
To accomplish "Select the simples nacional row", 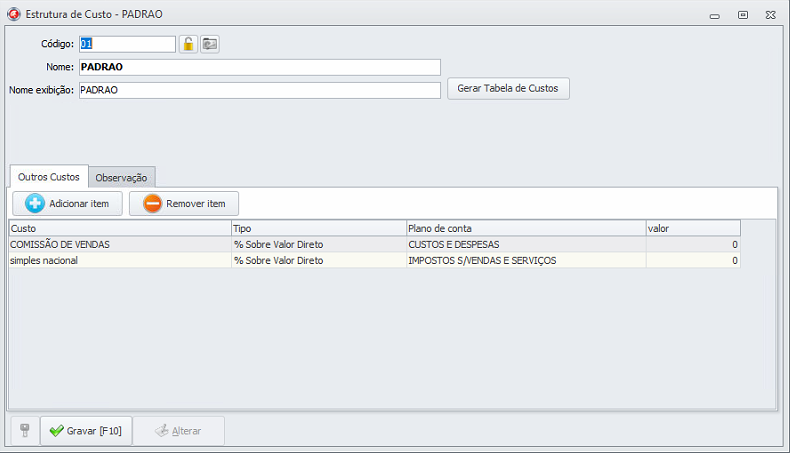I will pos(120,260).
